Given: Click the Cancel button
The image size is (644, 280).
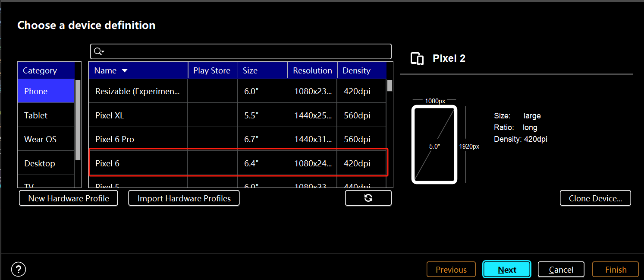Looking at the screenshot, I should tap(561, 270).
